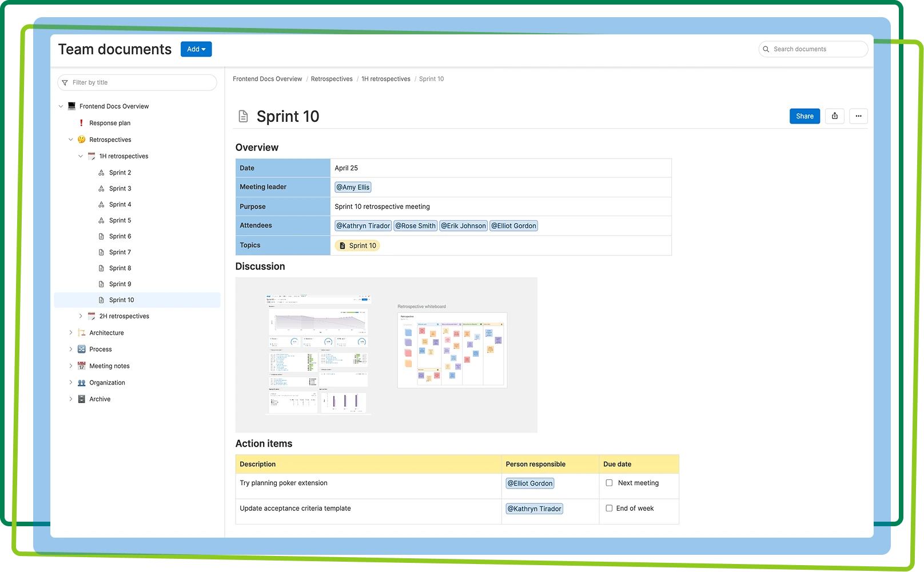Expand the Process section

71,349
